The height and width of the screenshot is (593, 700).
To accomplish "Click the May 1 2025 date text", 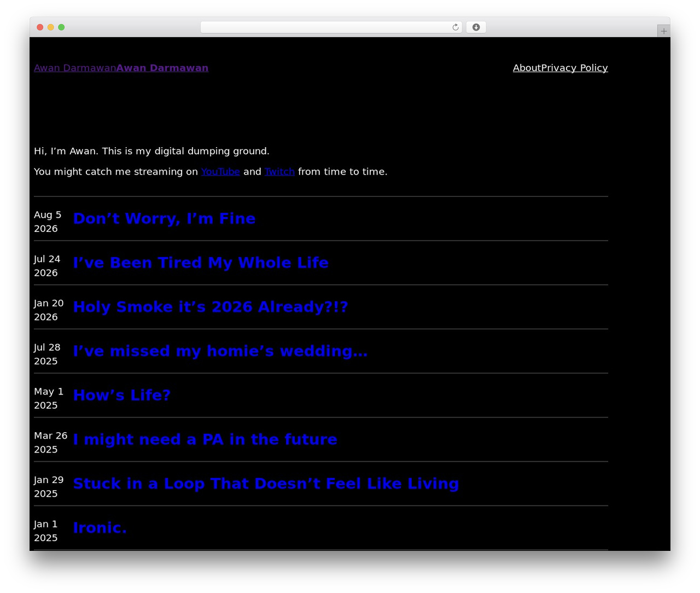I will [49, 398].
